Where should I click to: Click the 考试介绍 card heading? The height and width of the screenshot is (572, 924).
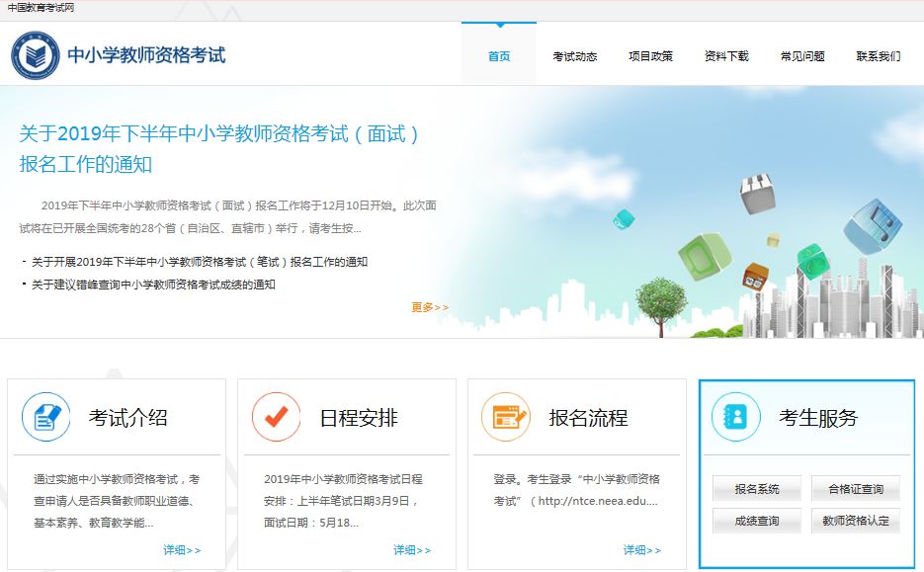[x=127, y=418]
